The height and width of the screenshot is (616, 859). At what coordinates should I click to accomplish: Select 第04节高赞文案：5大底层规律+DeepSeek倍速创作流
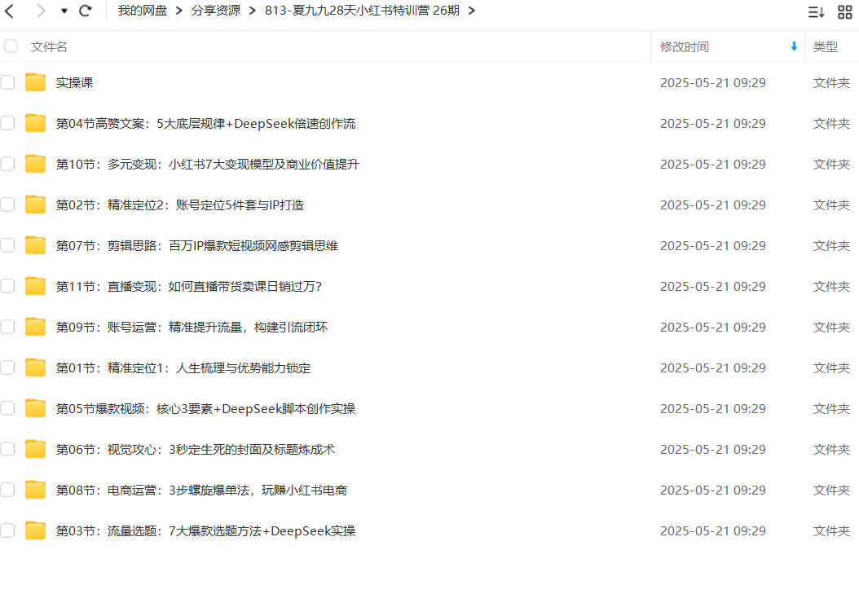[205, 124]
